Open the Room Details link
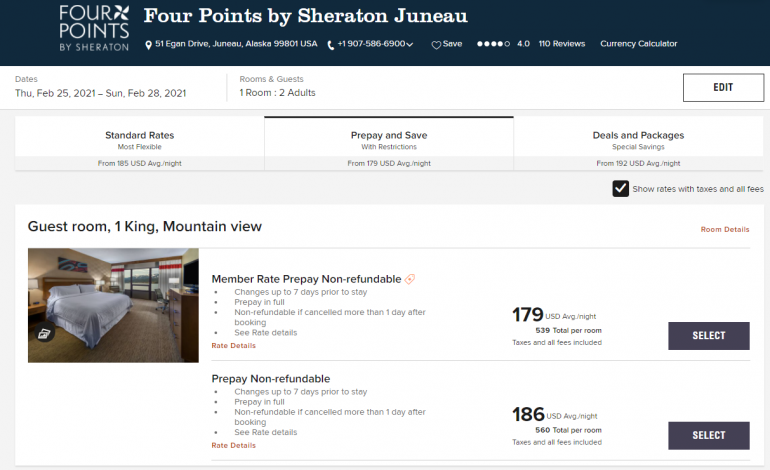The image size is (770, 470). [724, 229]
